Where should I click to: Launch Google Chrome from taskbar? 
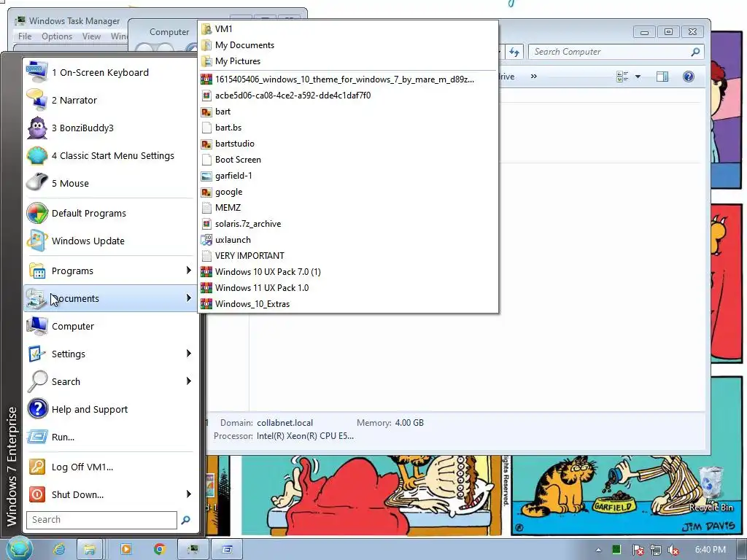pyautogui.click(x=160, y=549)
